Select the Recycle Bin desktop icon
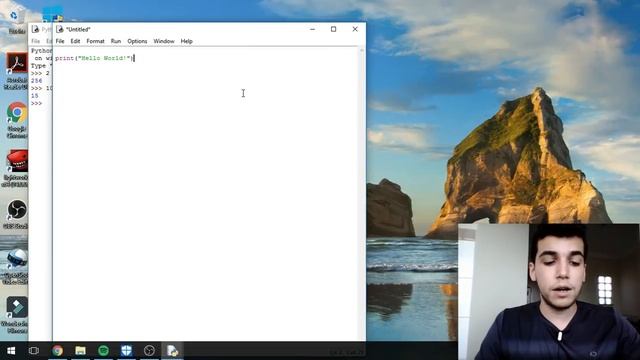Screen dimensions: 640x360 (15, 20)
